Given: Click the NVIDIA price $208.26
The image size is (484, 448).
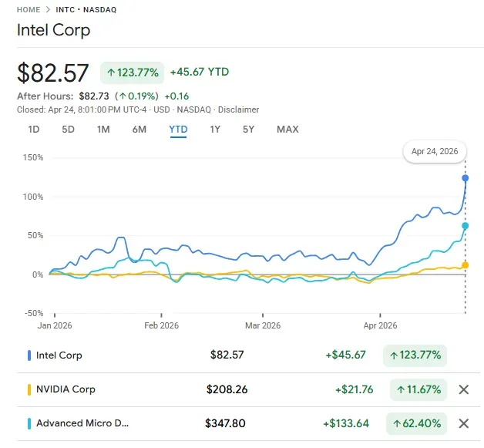Looking at the screenshot, I should tap(227, 389).
